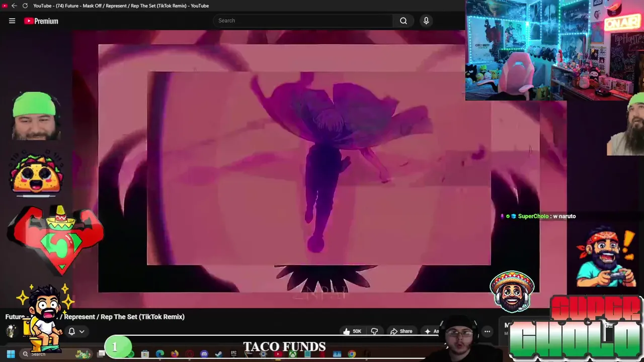Open the Windows Start menu

click(x=11, y=354)
